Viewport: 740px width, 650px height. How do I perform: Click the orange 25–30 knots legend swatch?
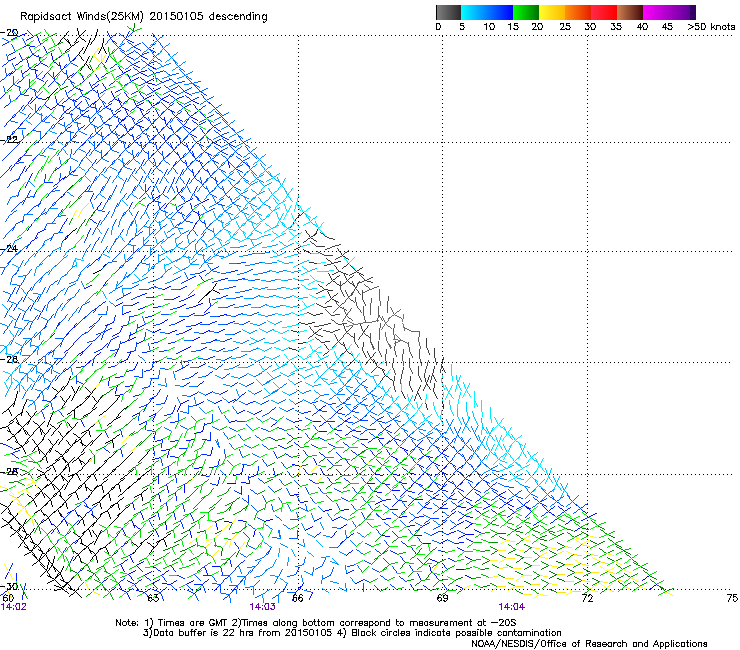pos(578,12)
